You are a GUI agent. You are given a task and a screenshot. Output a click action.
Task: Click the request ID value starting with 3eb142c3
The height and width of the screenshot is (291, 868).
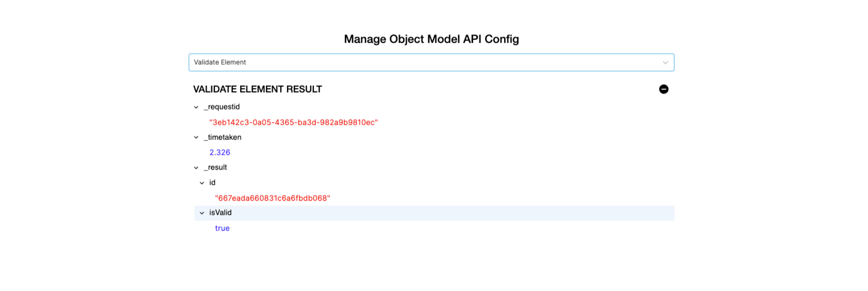tap(293, 123)
